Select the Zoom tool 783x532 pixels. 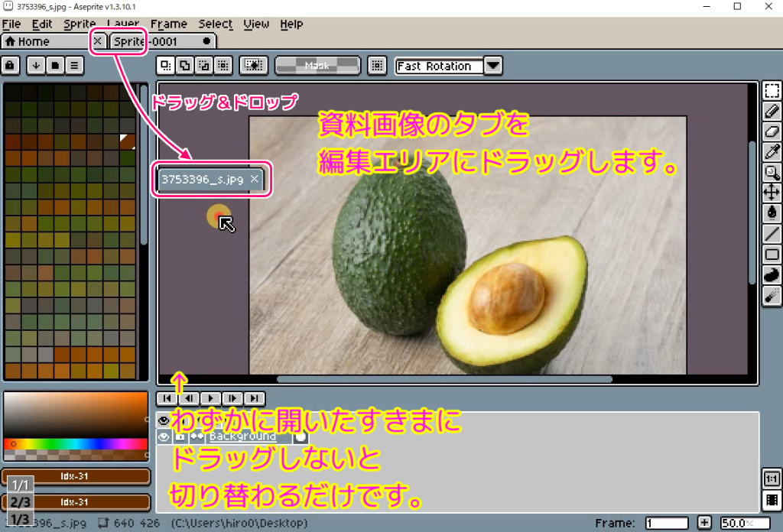pos(772,171)
